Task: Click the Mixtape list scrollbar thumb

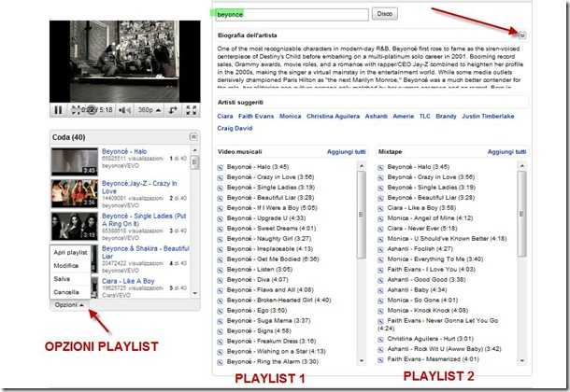Action: (522, 214)
